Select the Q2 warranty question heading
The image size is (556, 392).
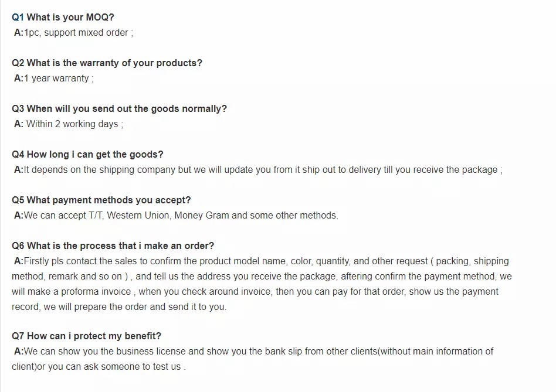pos(107,63)
